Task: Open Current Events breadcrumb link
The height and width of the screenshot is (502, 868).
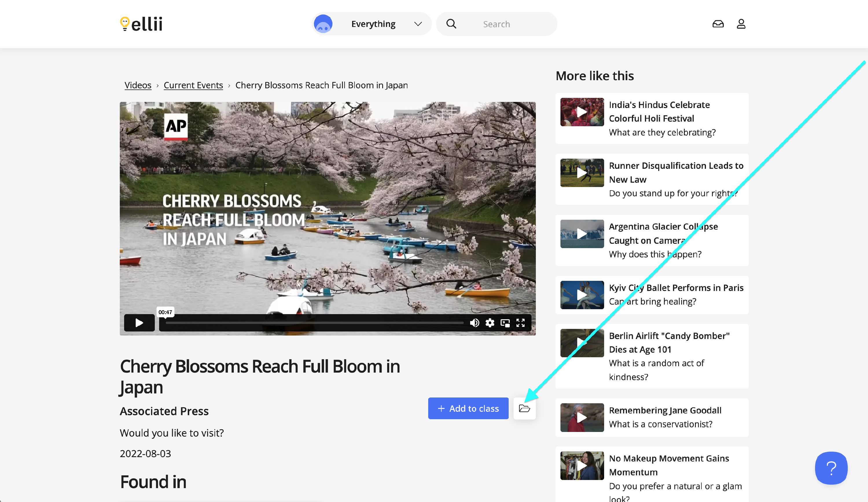Action: click(x=193, y=85)
